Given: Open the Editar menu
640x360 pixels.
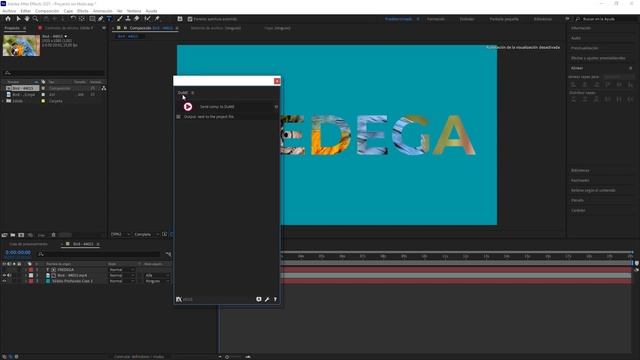Looking at the screenshot, I should (x=26, y=11).
